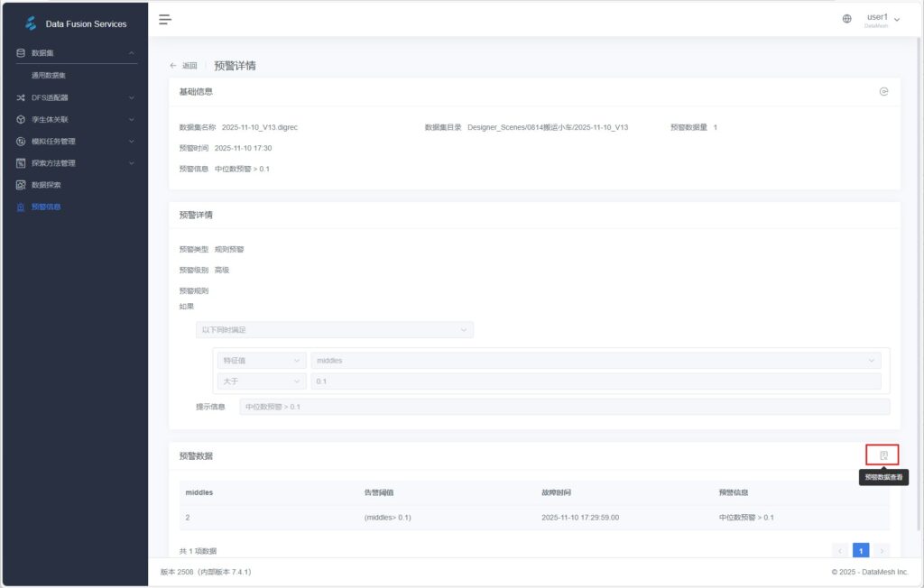Click the back arrow next to 返回
This screenshot has height=588, width=924.
pyautogui.click(x=173, y=66)
